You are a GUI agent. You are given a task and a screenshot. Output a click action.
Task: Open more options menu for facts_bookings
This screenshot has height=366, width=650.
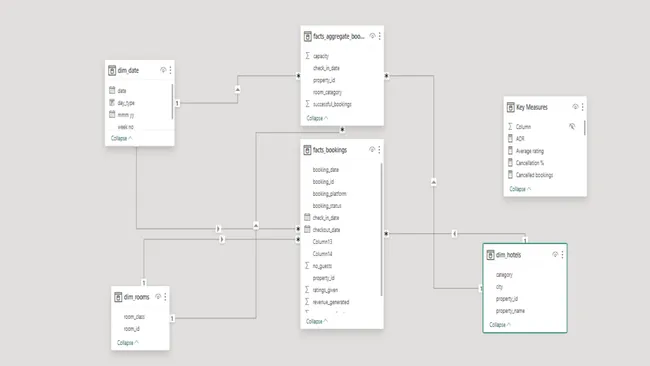[x=379, y=150]
